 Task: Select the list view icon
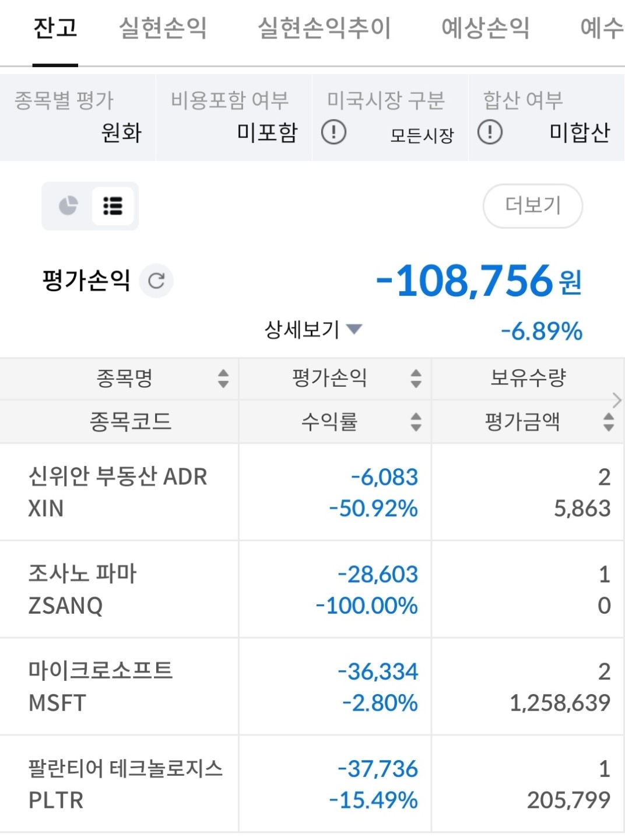(113, 206)
